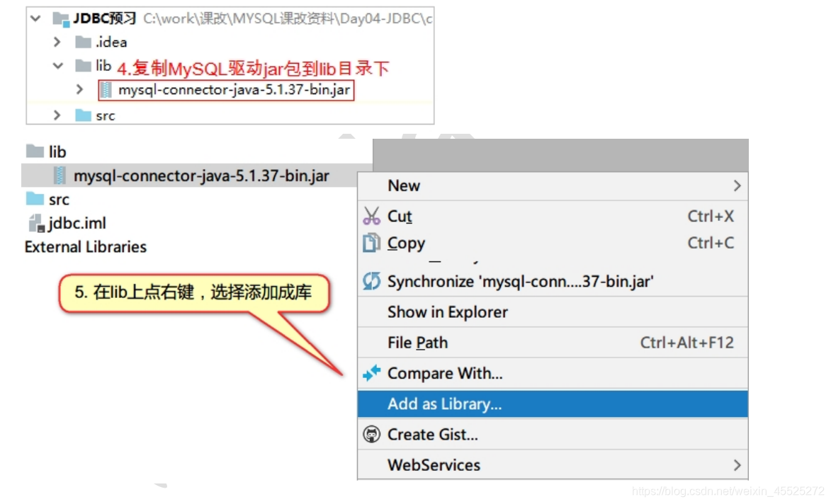Choose Compare With... entry
The height and width of the screenshot is (504, 831).
[553, 373]
